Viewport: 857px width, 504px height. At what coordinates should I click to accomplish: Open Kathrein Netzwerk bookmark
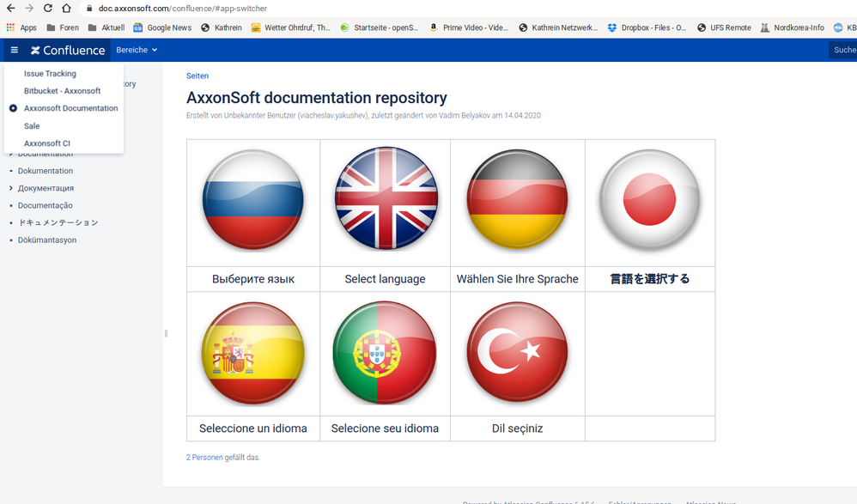(x=558, y=27)
